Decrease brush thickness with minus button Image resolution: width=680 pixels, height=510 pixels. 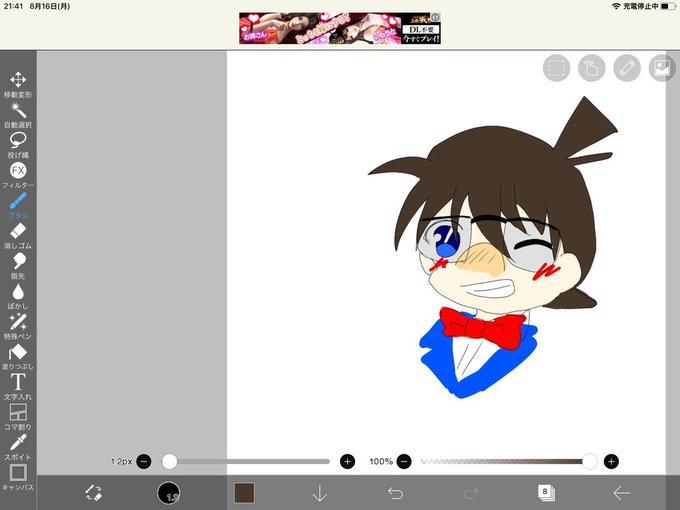(144, 461)
